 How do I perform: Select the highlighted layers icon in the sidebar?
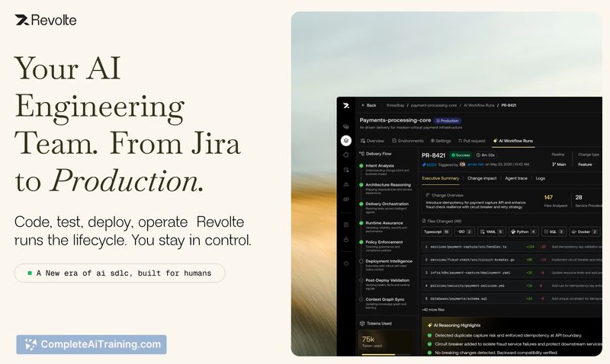click(346, 141)
